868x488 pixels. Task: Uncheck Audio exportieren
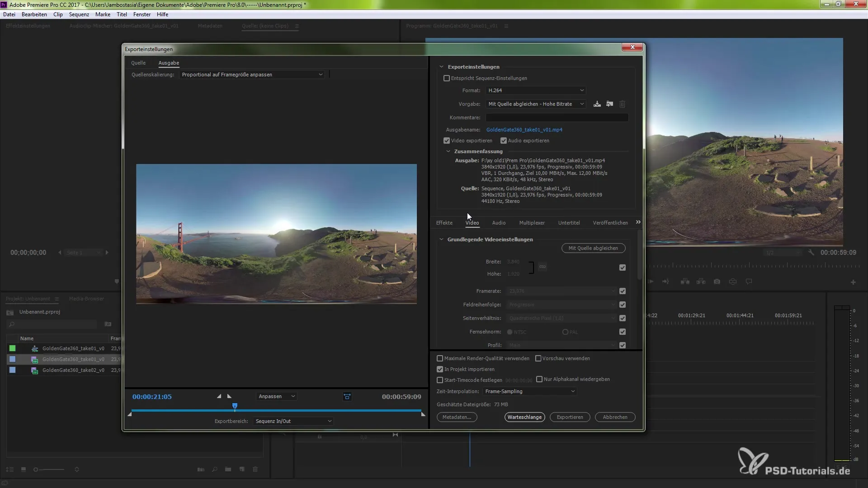504,141
